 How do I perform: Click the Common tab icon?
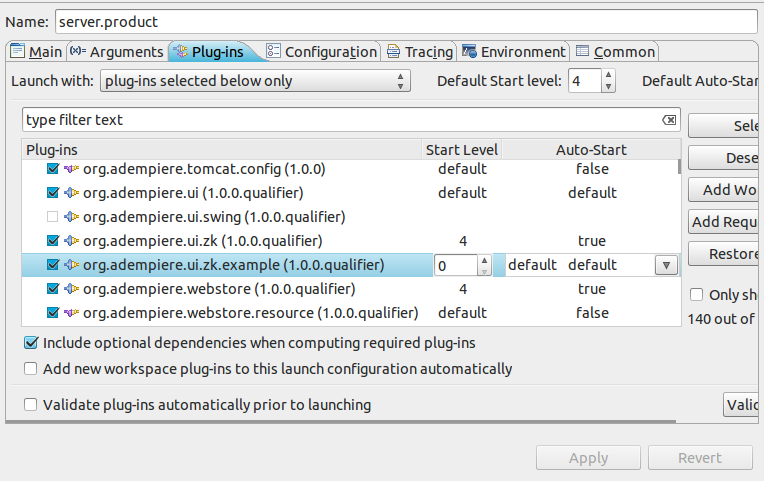point(582,51)
